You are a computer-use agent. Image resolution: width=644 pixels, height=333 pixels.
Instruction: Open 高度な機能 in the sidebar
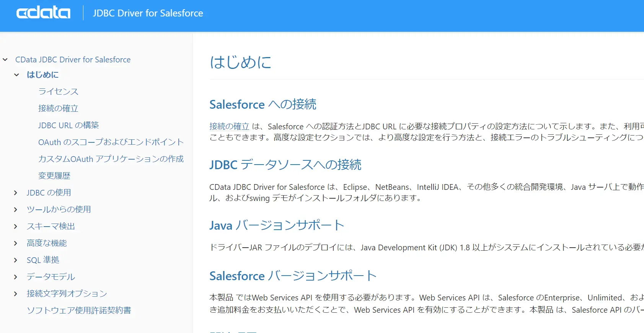[x=47, y=243]
